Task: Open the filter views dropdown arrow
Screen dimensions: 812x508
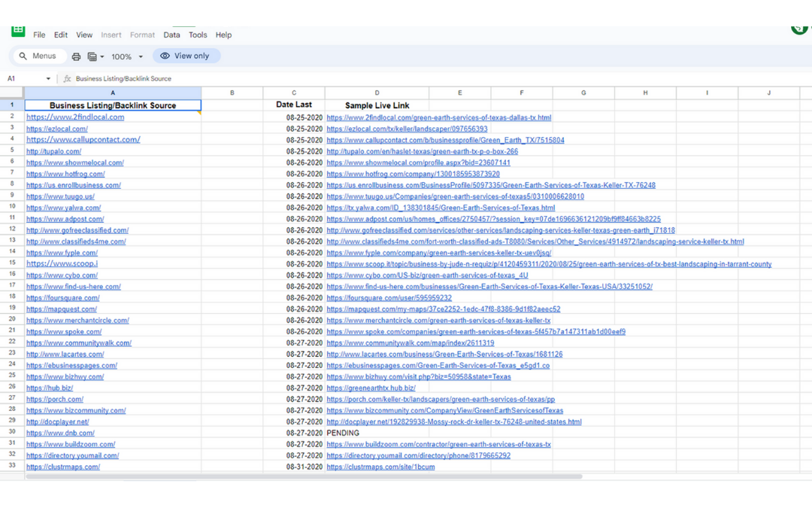Action: (x=102, y=56)
